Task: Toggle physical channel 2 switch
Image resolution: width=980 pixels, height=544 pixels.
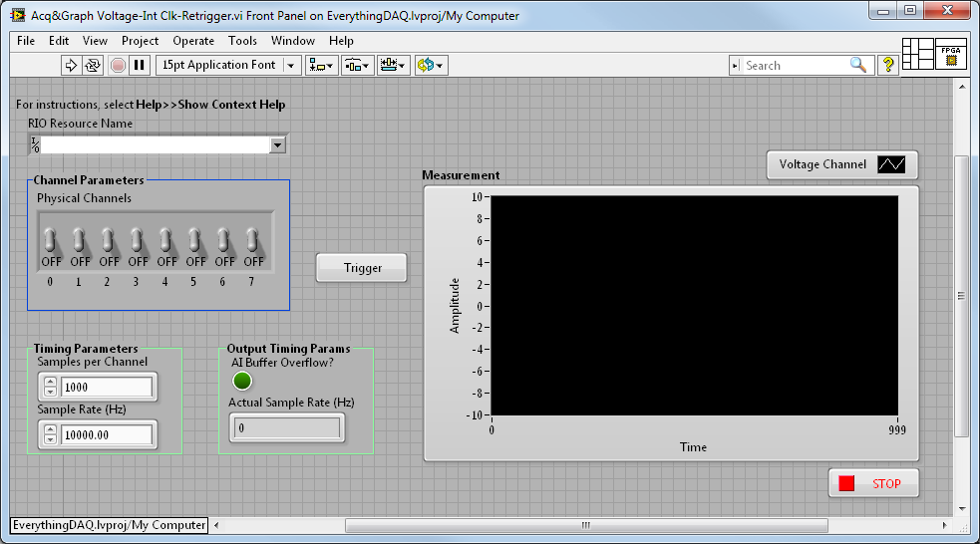Action: point(108,241)
